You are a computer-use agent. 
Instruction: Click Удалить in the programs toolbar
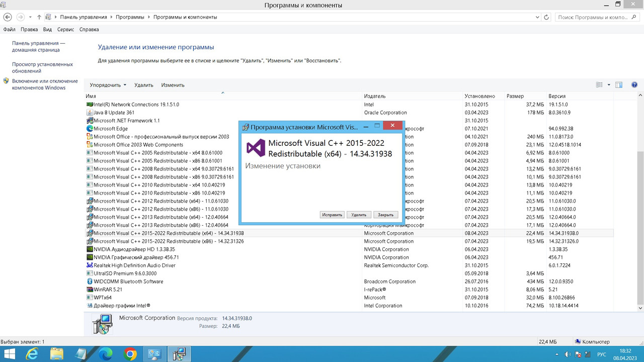144,85
